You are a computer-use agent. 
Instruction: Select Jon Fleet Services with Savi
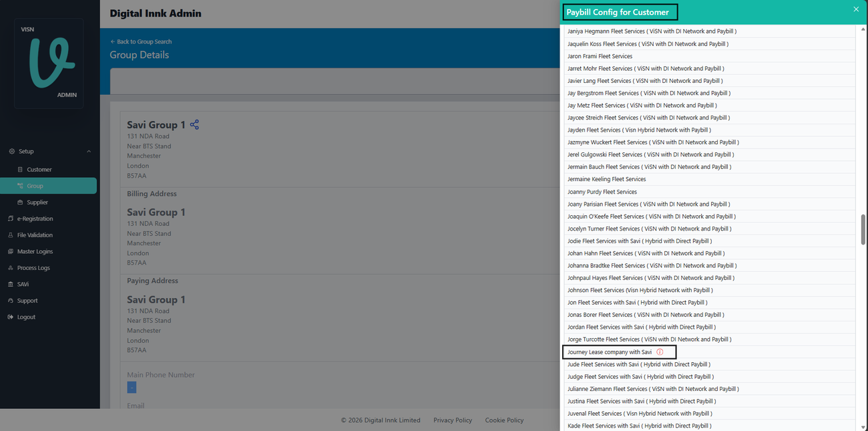coord(710,303)
